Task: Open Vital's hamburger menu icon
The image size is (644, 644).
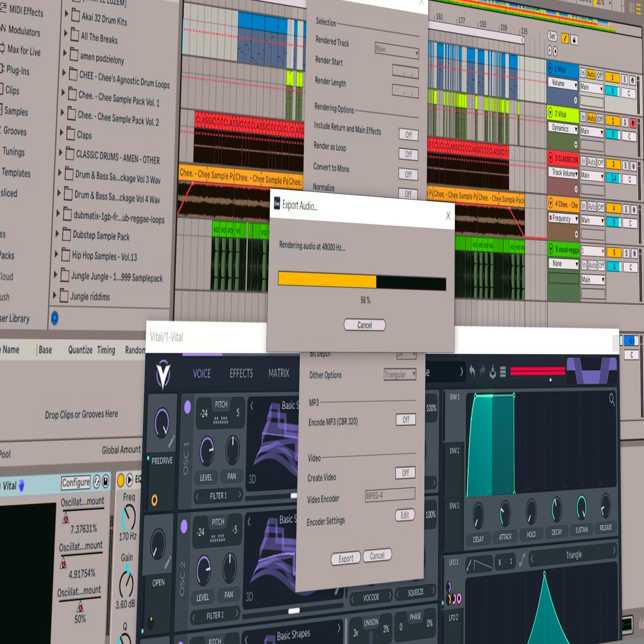Action: (503, 372)
